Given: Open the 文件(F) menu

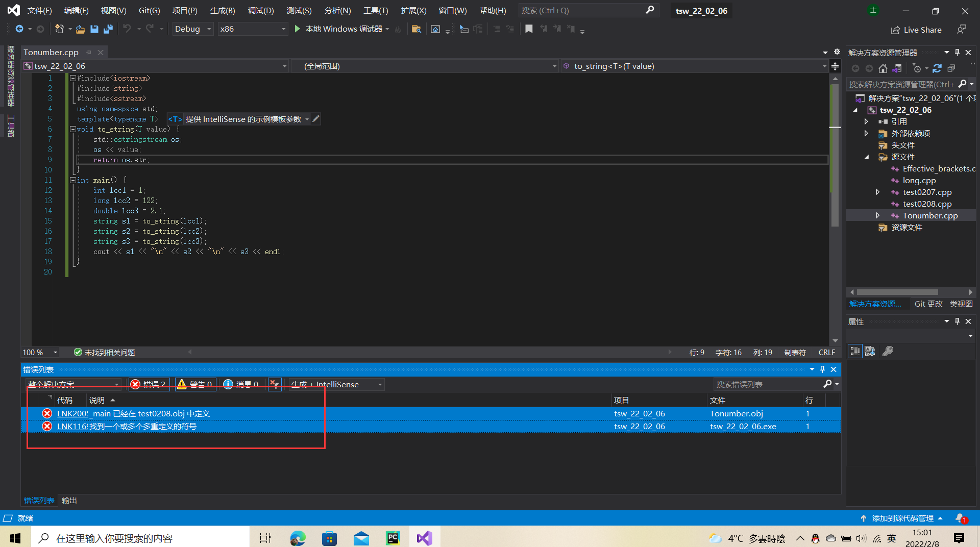Looking at the screenshot, I should pos(39,11).
